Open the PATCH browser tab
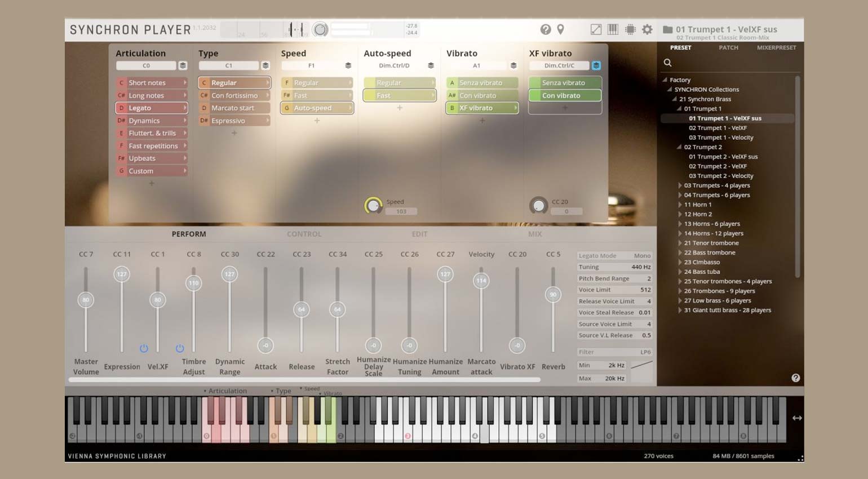868x479 pixels. 728,47
